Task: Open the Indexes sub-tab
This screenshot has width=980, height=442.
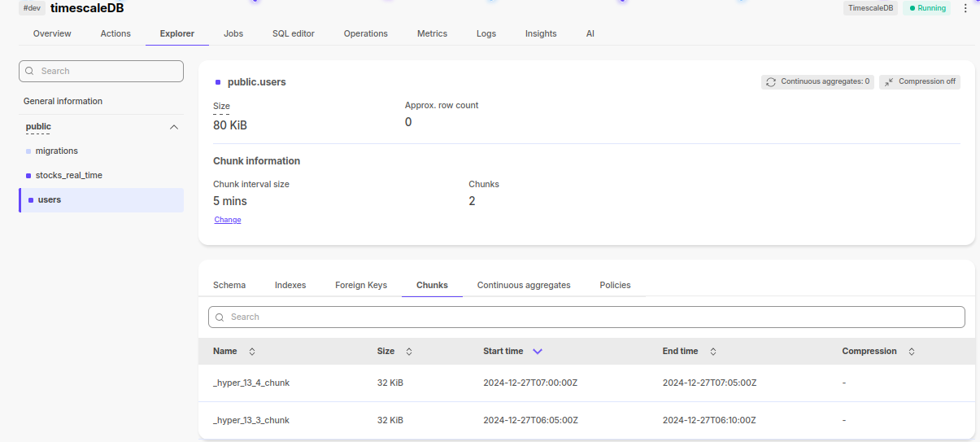Action: (290, 285)
